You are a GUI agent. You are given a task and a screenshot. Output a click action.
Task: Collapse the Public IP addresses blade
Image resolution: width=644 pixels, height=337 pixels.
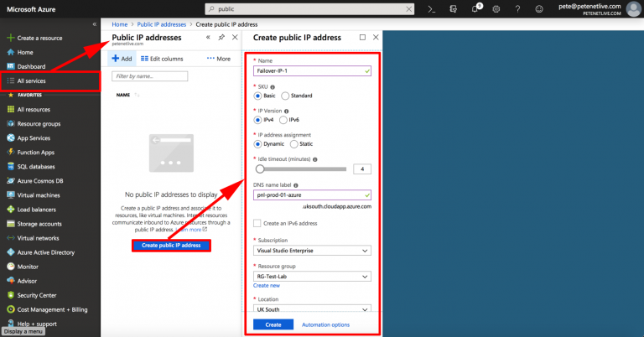(208, 37)
